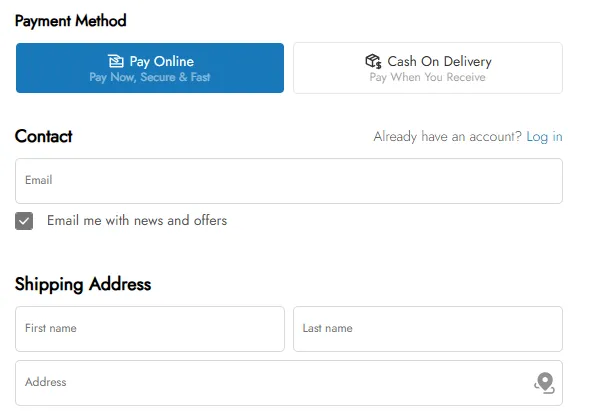Focus the Email input field
This screenshot has height=411, width=604.
[288, 181]
